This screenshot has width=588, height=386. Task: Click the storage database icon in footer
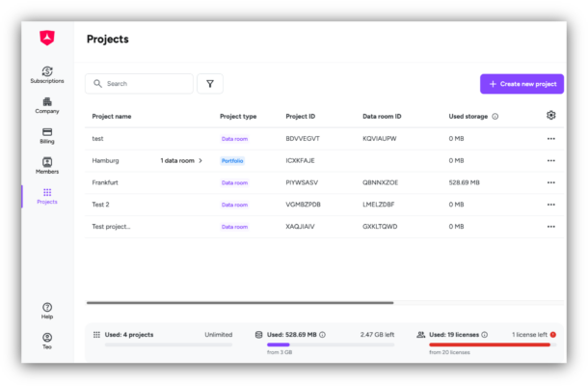[x=258, y=335]
